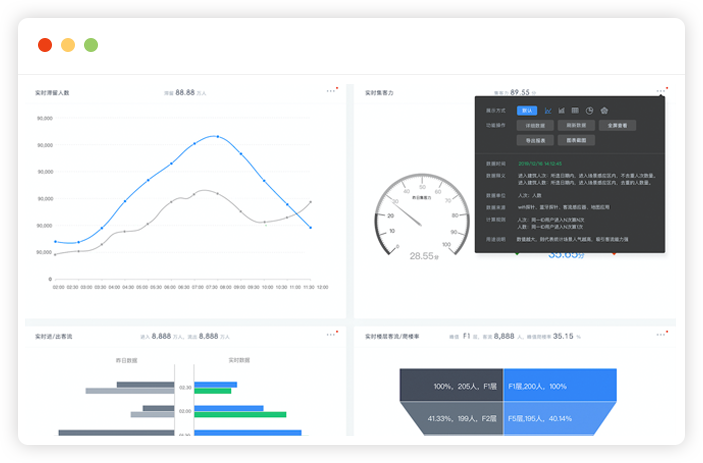Click the 全屏查看 fullscreen button
This screenshot has height=463, width=703.
tap(616, 126)
